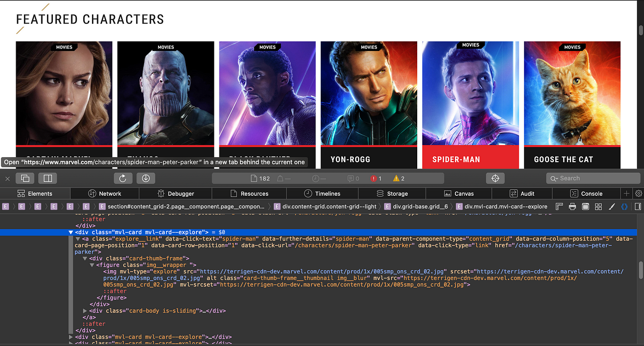
Task: Toggle paint flashing brush icon
Action: coord(611,207)
